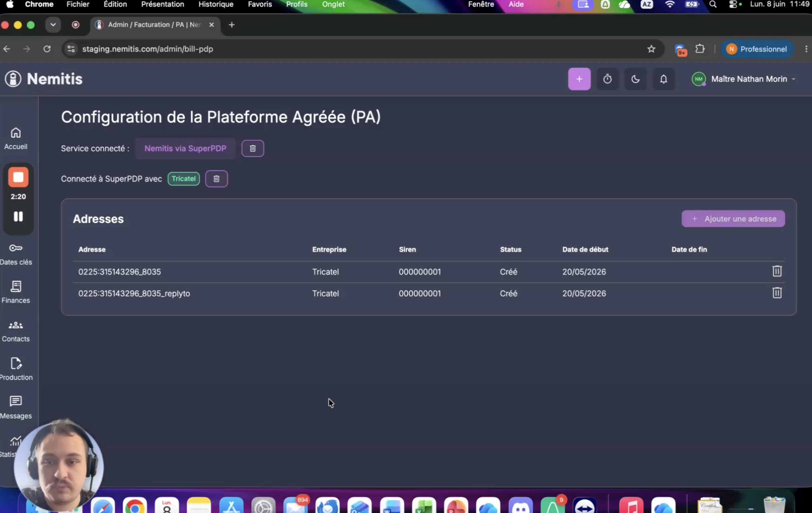Click the Entreprise column header
The image size is (812, 513).
point(329,249)
